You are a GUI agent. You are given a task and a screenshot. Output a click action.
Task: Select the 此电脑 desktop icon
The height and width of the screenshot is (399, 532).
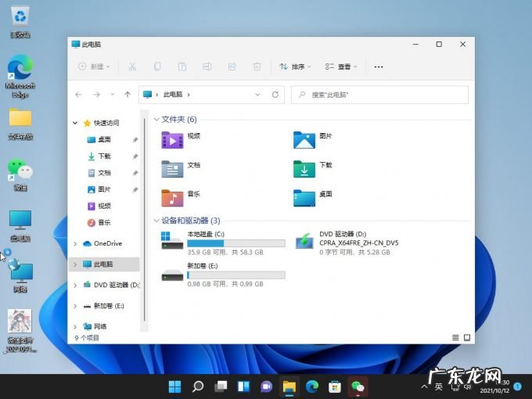click(x=20, y=225)
